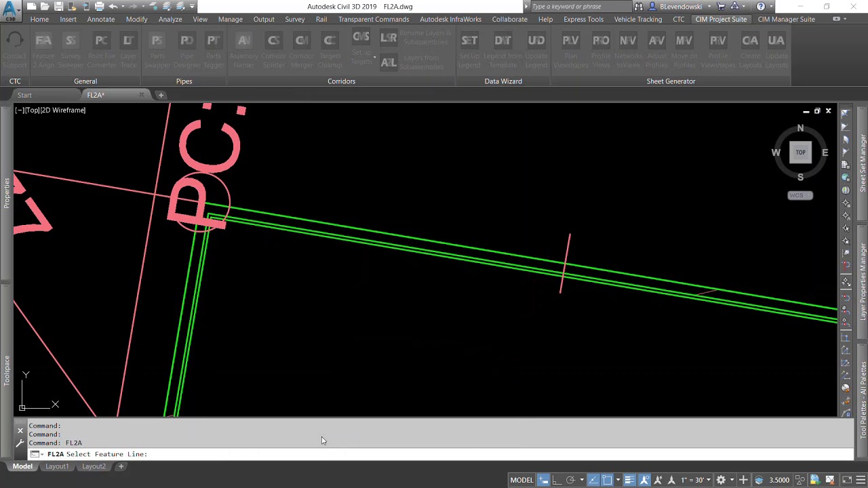Open annotation scale 1" = 30' dropdown

point(695,480)
